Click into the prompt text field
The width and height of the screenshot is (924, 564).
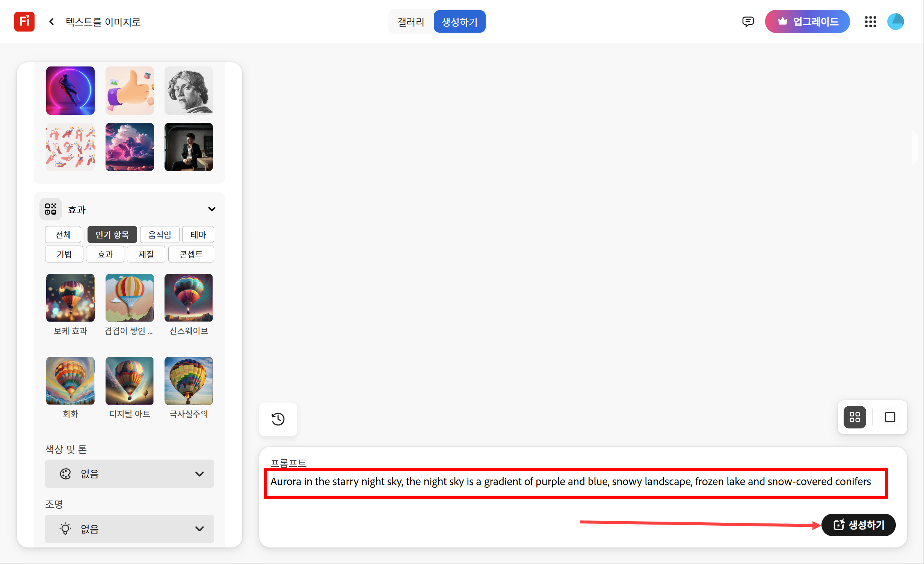tap(571, 481)
